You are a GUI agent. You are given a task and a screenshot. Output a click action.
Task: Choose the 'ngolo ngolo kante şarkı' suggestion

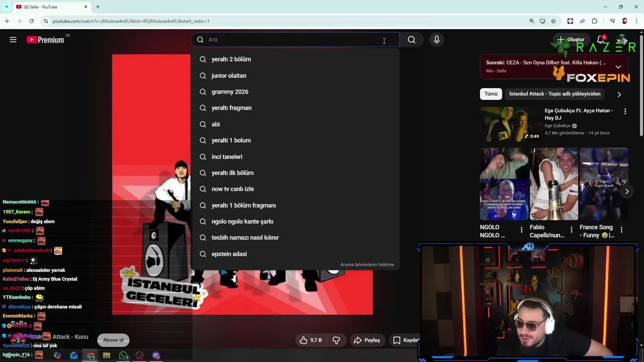(295, 221)
